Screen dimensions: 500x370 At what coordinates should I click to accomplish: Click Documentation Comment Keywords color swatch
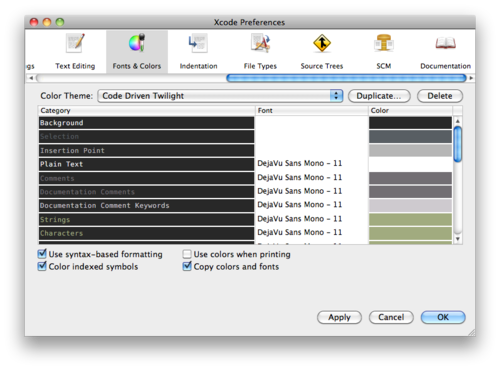point(410,206)
